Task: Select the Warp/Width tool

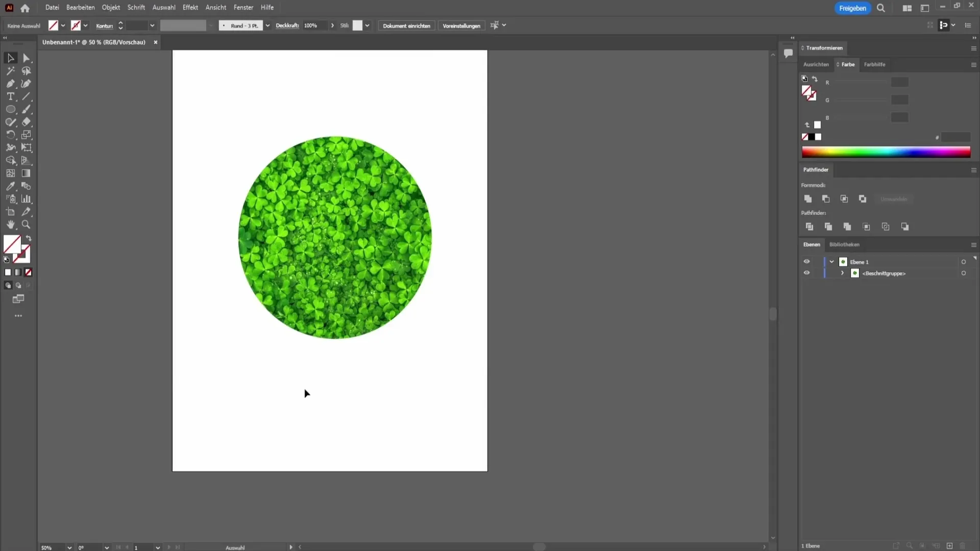Action: coord(10,147)
